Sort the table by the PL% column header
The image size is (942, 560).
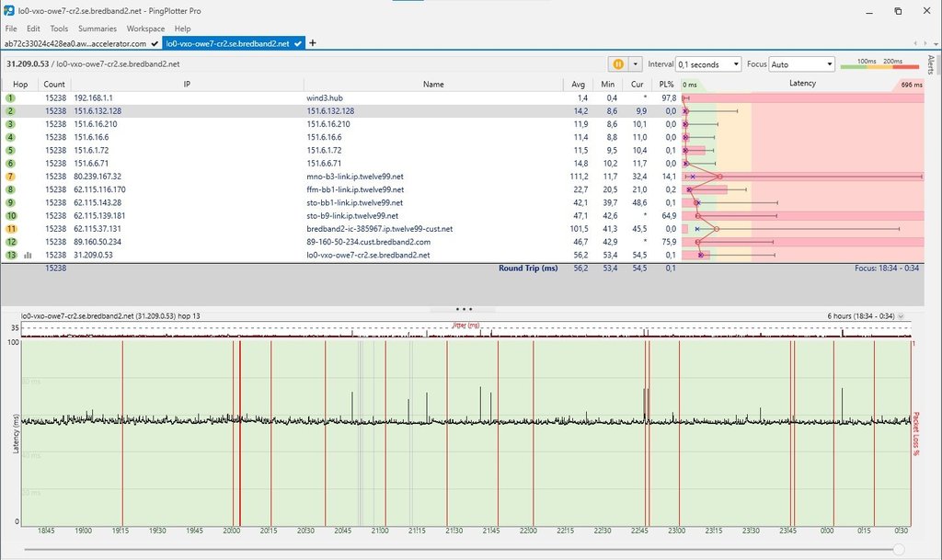[x=667, y=85]
